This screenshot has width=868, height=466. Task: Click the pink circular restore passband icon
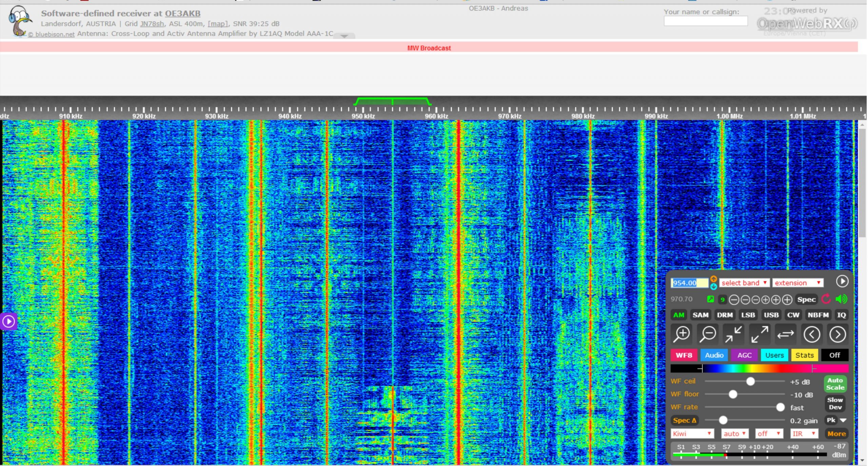[826, 299]
